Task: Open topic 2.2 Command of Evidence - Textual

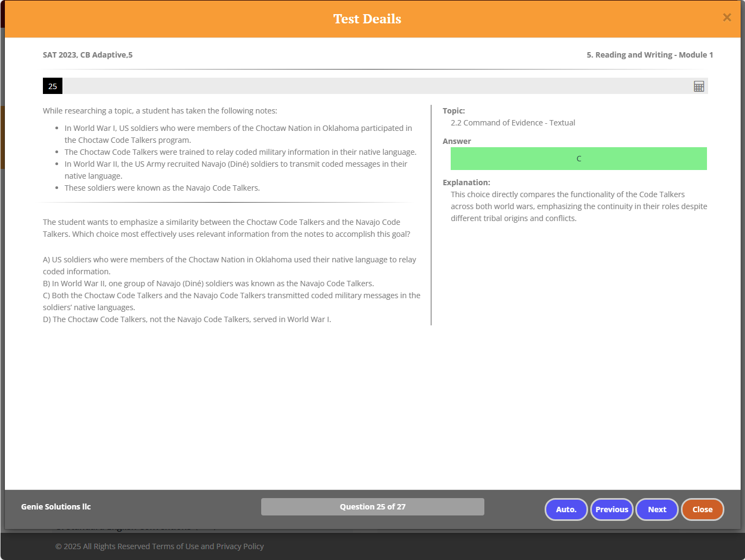Action: coord(513,122)
